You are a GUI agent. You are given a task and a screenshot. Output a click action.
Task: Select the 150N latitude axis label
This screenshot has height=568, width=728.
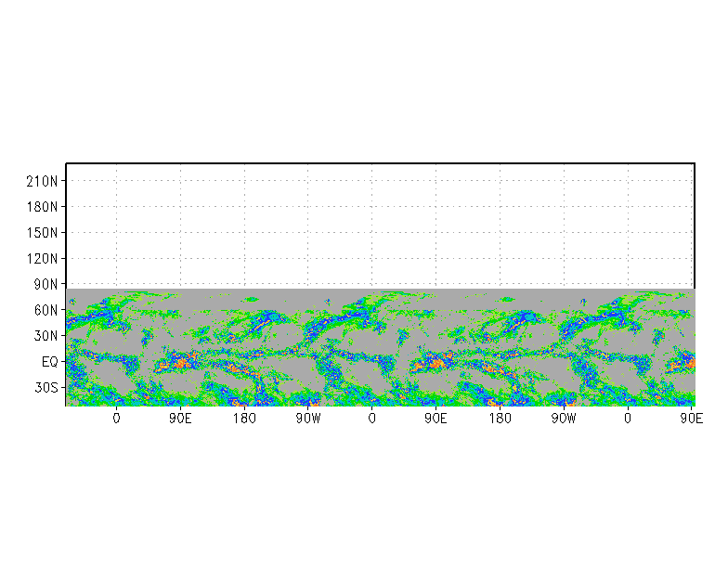click(x=44, y=233)
